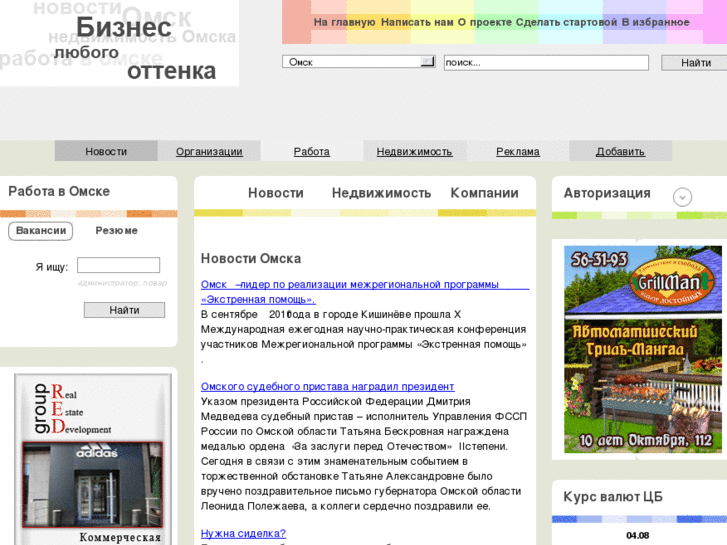This screenshot has height=545, width=727.
Task: Expand the Авторизация panel chevron
Action: pos(682,197)
